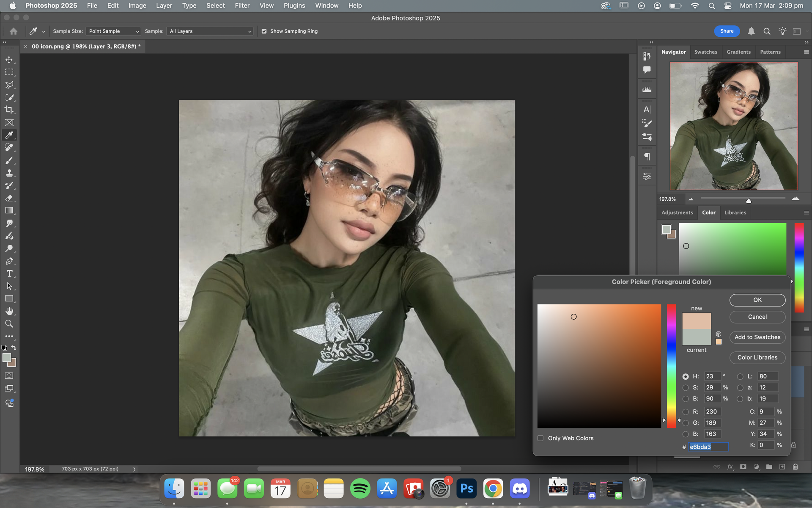
Task: Select the Clone Stamp tool
Action: [9, 173]
